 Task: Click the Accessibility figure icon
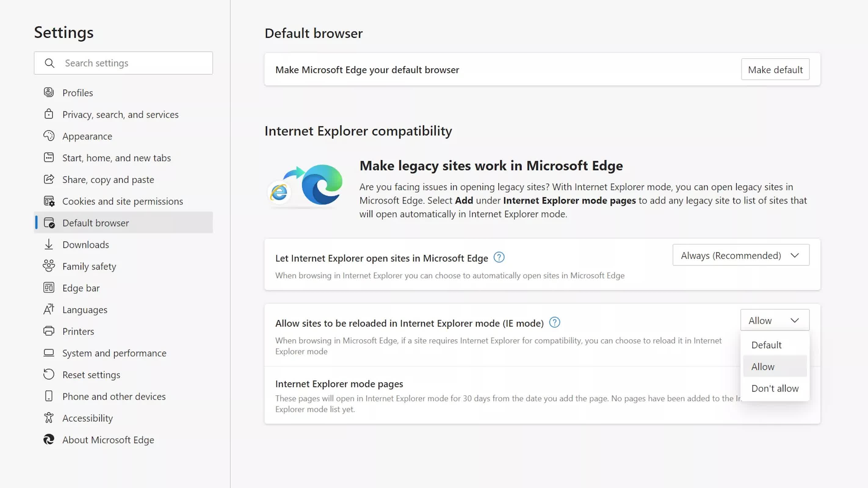49,418
